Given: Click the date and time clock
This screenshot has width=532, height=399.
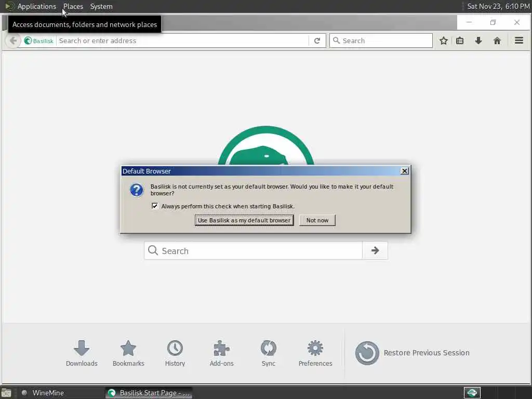Looking at the screenshot, I should coord(498,6).
